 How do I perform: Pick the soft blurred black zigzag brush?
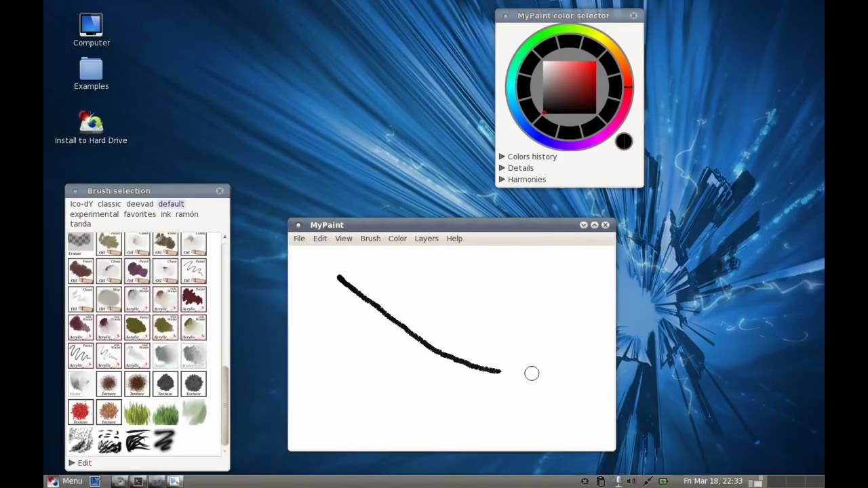(x=164, y=441)
